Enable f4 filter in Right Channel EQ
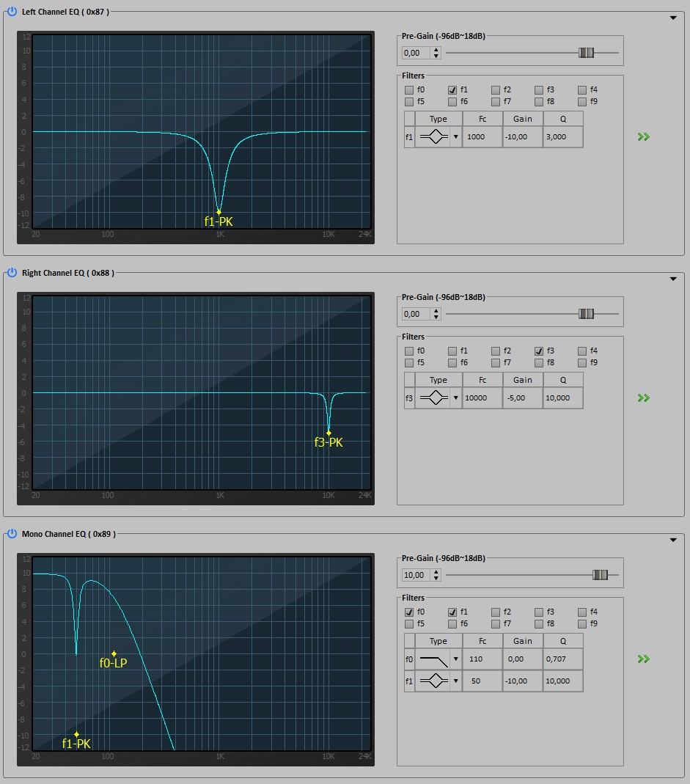Image resolution: width=690 pixels, height=784 pixels. coord(582,351)
